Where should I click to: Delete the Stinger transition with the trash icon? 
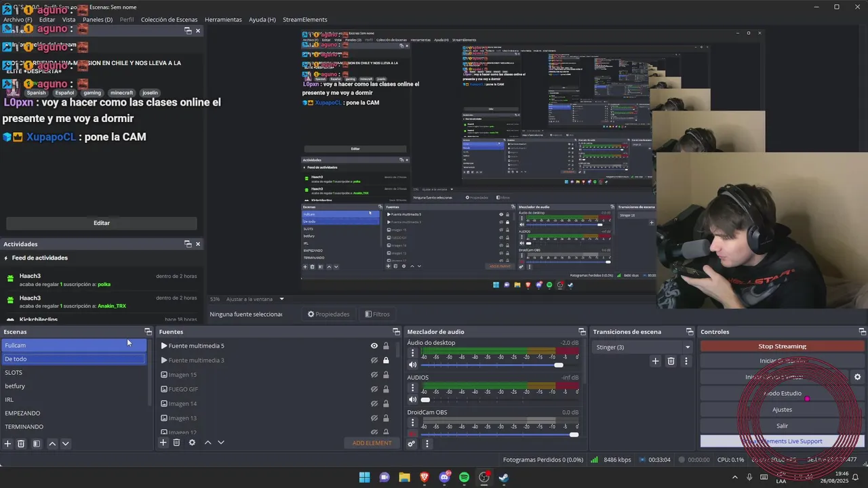[x=671, y=361]
